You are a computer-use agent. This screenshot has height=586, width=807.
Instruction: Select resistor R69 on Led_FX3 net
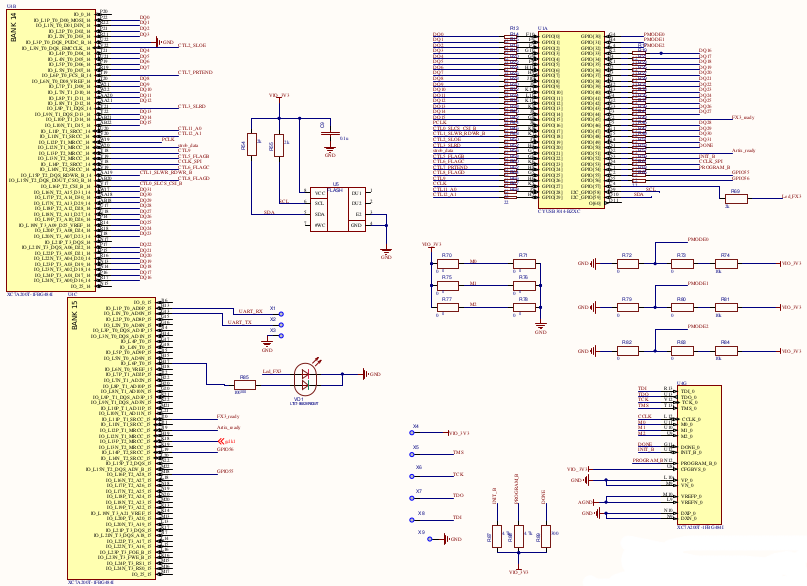(x=736, y=199)
